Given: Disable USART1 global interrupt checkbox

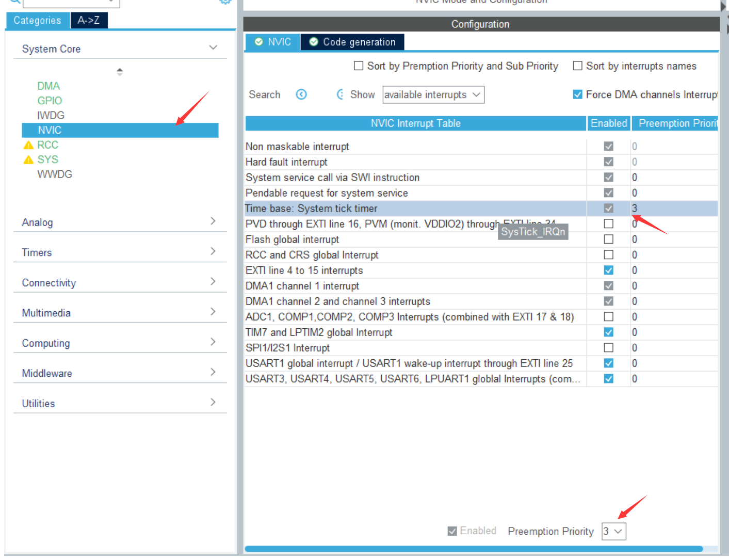Looking at the screenshot, I should pyautogui.click(x=609, y=363).
